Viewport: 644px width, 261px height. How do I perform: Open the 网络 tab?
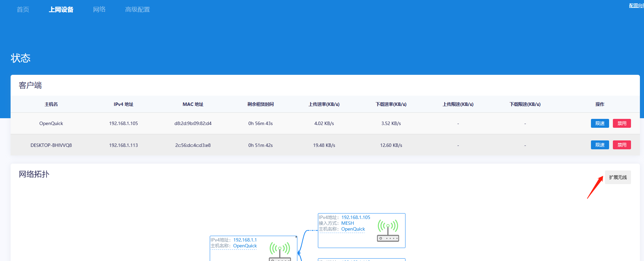click(x=99, y=10)
